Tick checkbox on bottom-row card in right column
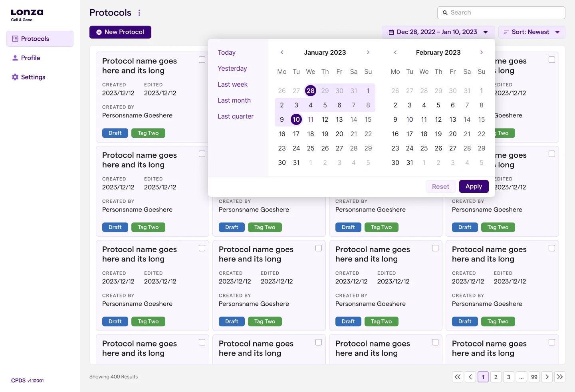The height and width of the screenshot is (392, 575). [x=552, y=342]
